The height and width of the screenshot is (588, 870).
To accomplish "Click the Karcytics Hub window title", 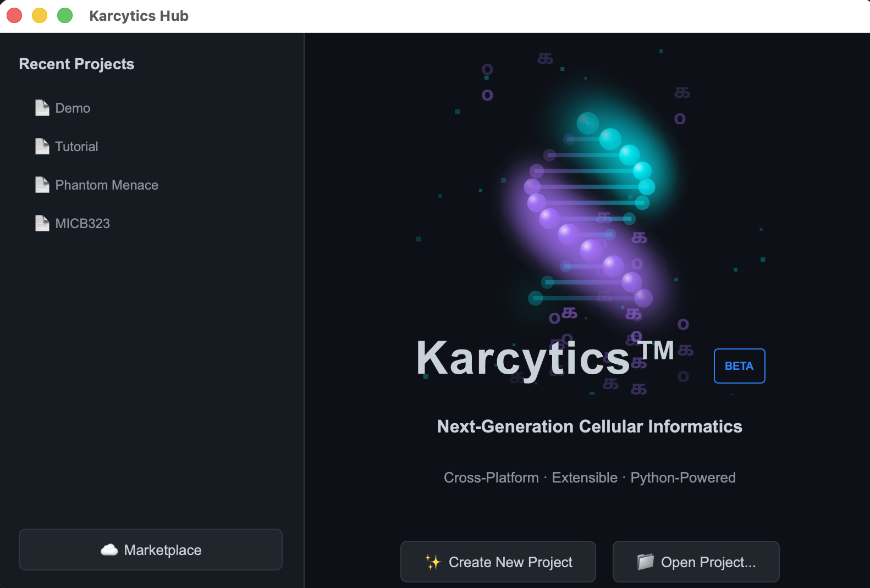I will [139, 16].
